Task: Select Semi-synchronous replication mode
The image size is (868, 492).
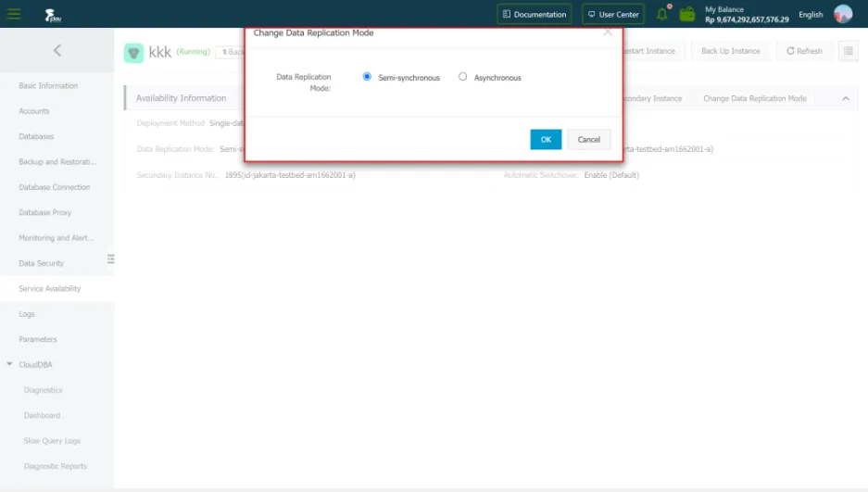Action: pyautogui.click(x=368, y=77)
